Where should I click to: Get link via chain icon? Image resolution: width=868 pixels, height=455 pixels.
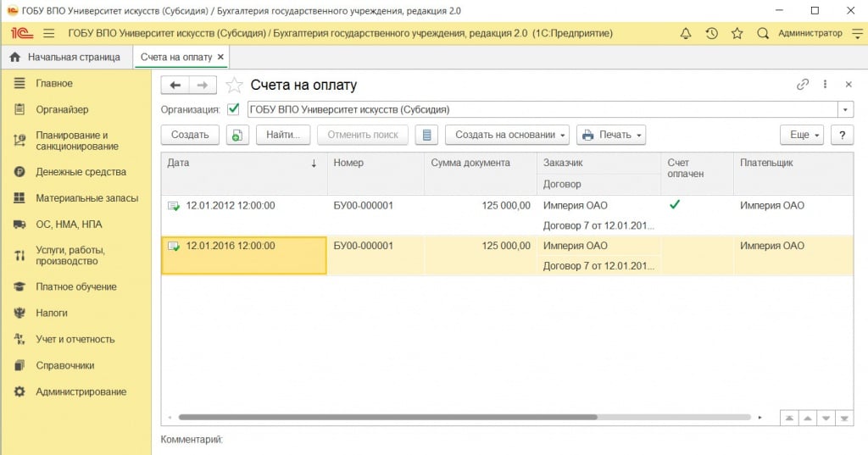802,85
